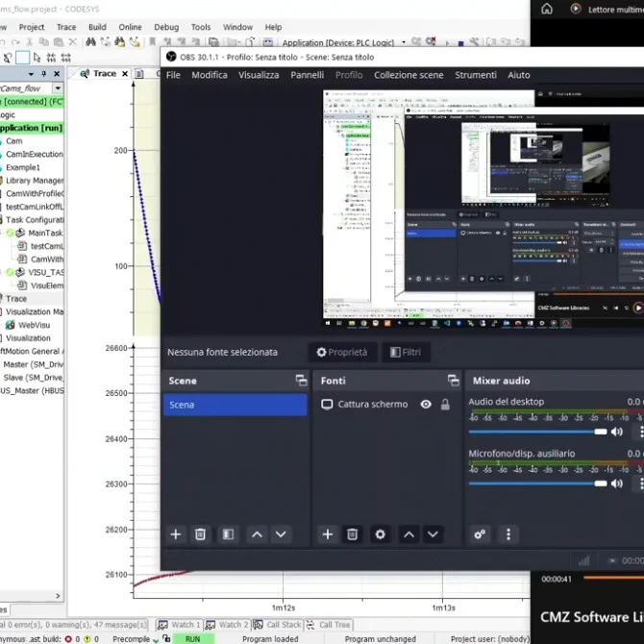Click the Proprietà button in OBS

[342, 352]
